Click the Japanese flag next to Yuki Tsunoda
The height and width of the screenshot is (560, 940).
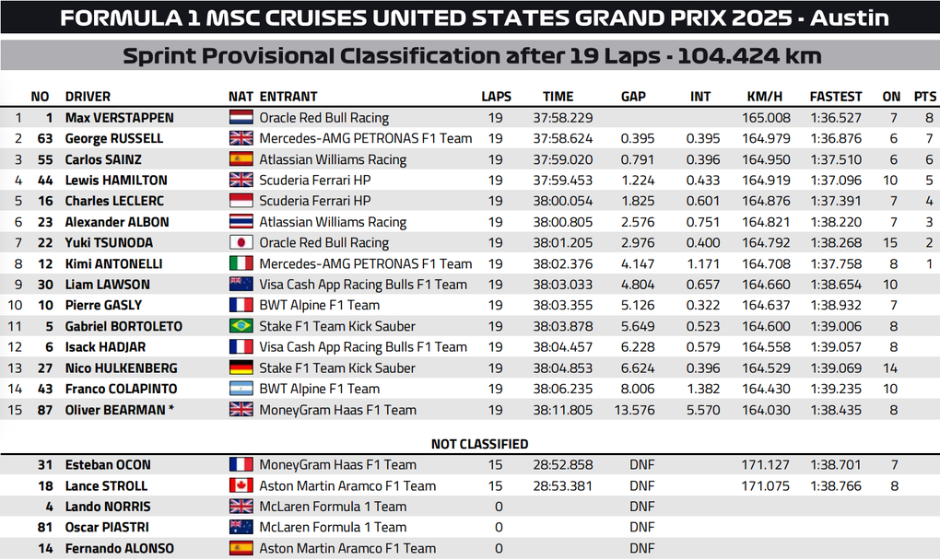click(x=241, y=243)
